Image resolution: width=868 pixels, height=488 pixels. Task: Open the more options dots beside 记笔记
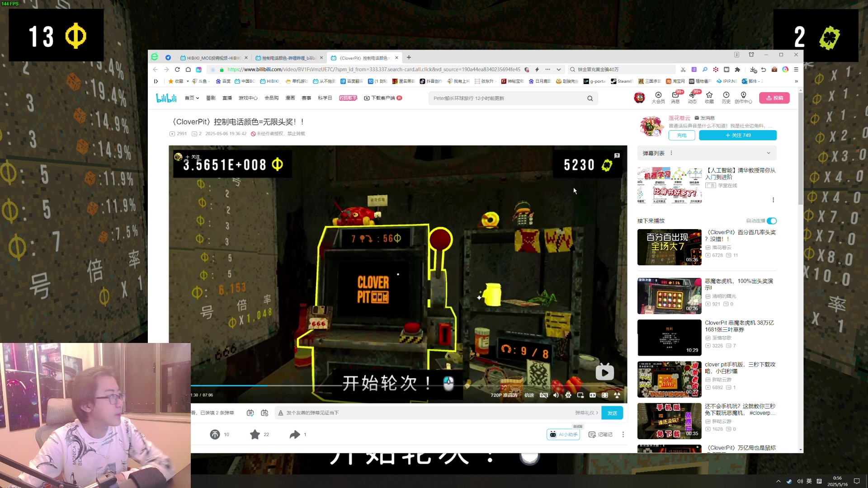point(623,435)
